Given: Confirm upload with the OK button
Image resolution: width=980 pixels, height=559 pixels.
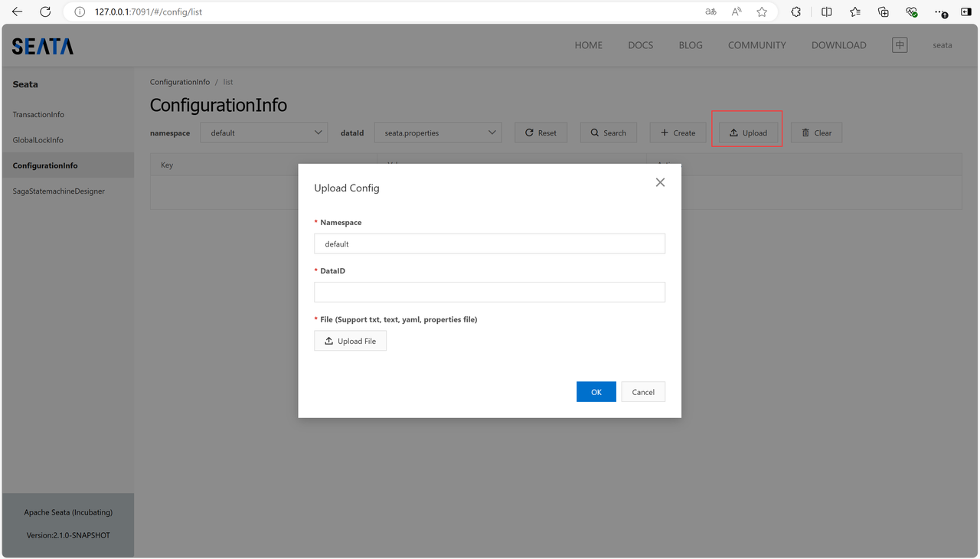Looking at the screenshot, I should pos(596,392).
